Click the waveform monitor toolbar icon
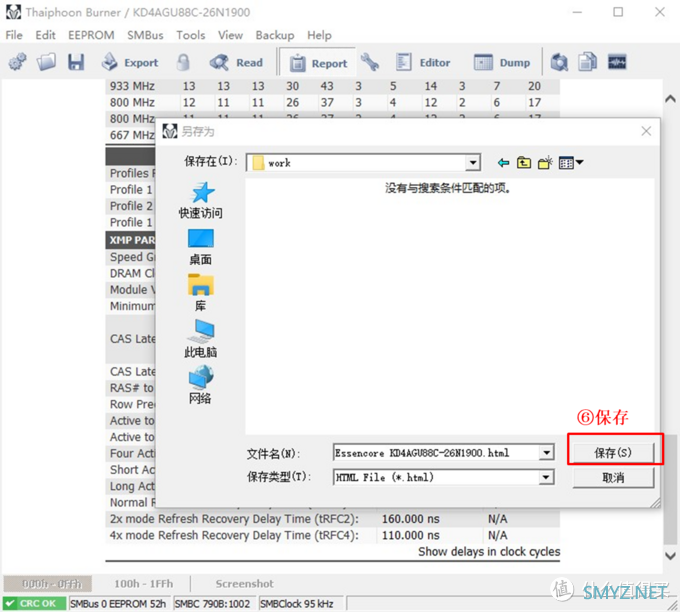 coord(617,62)
